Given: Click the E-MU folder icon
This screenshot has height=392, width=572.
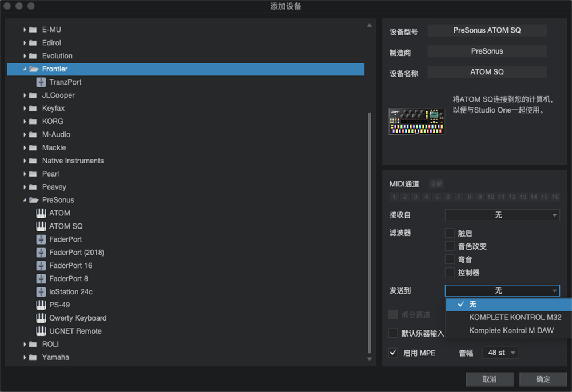Looking at the screenshot, I should 33,30.
